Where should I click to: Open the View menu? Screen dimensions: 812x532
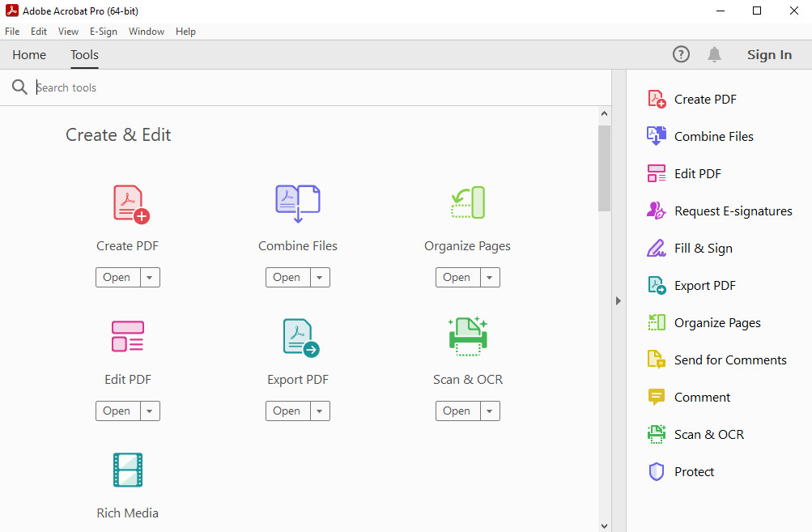[x=68, y=31]
